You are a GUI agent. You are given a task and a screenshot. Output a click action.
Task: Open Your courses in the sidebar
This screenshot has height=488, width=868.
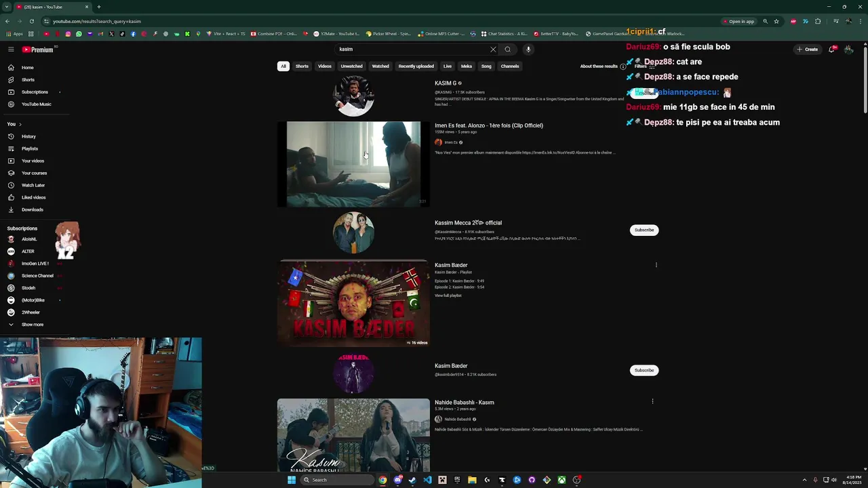coord(34,174)
